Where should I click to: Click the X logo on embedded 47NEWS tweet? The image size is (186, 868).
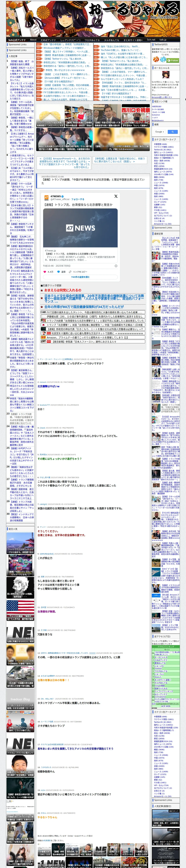(x=116, y=196)
